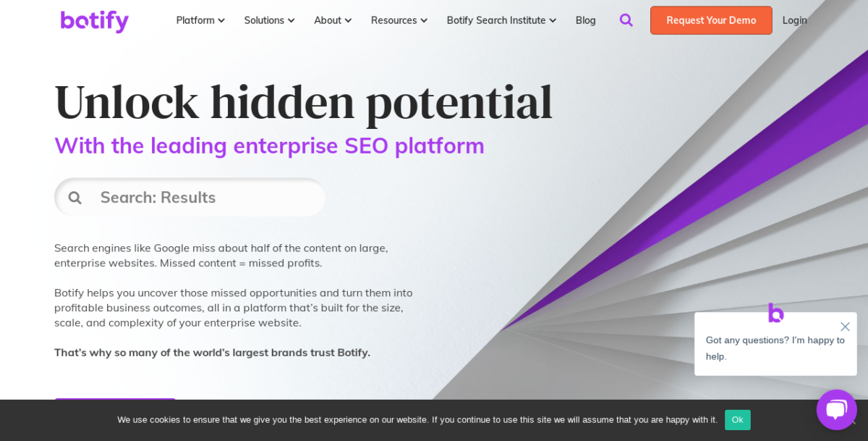Click the magnifier glyph in 'Search: Results' box
The image size is (868, 441).
75,197
